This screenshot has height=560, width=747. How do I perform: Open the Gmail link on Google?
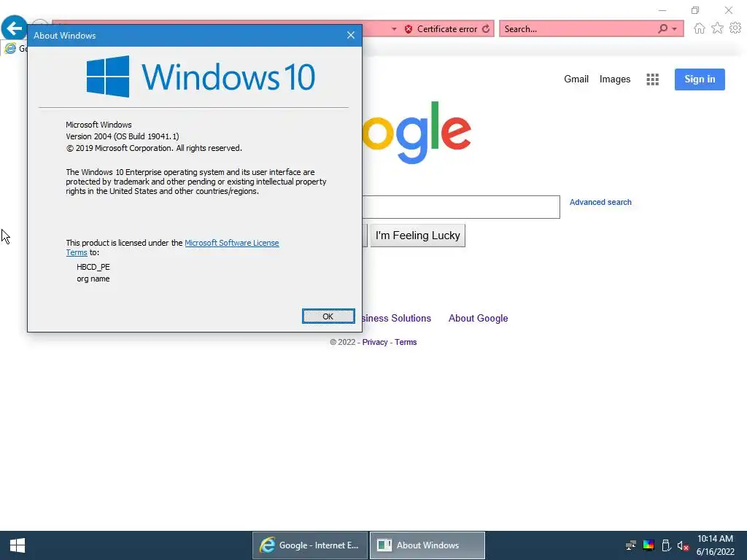point(576,79)
